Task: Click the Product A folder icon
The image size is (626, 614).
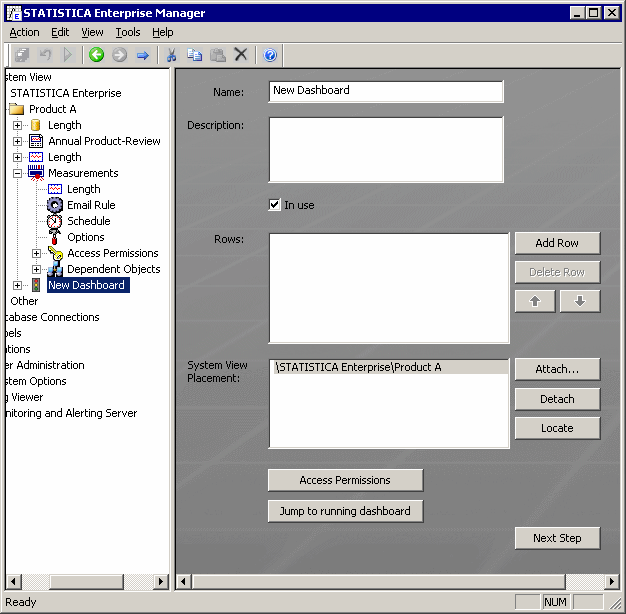Action: [x=17, y=109]
